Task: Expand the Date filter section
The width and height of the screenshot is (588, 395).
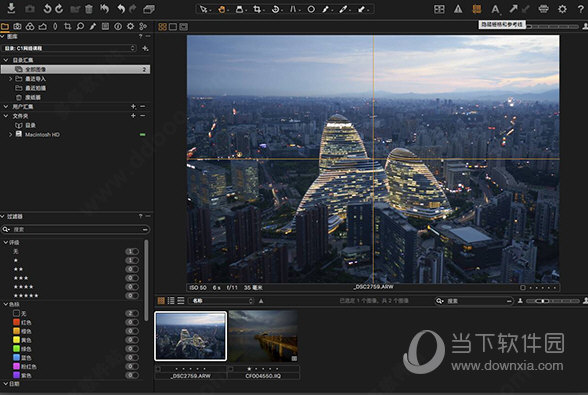Action: click(6, 384)
